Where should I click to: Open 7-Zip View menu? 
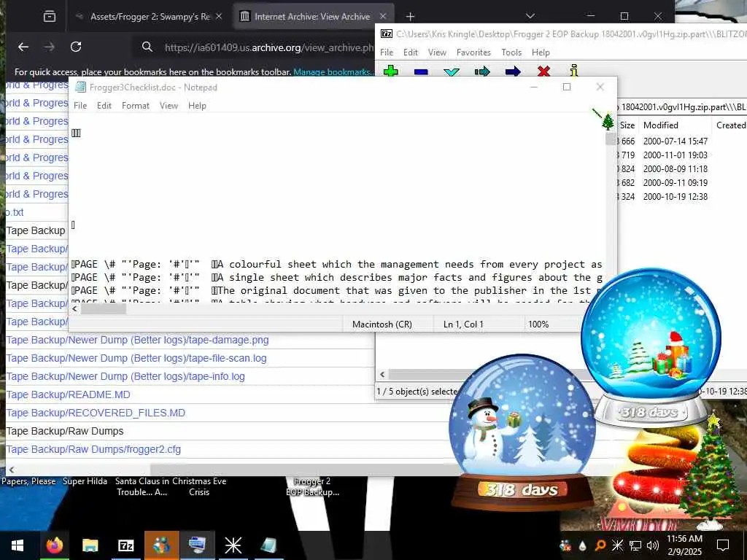(x=437, y=52)
